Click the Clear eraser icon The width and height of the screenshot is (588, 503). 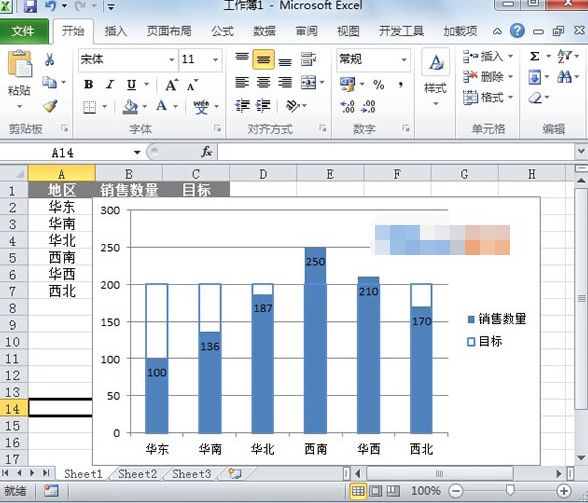point(536,98)
